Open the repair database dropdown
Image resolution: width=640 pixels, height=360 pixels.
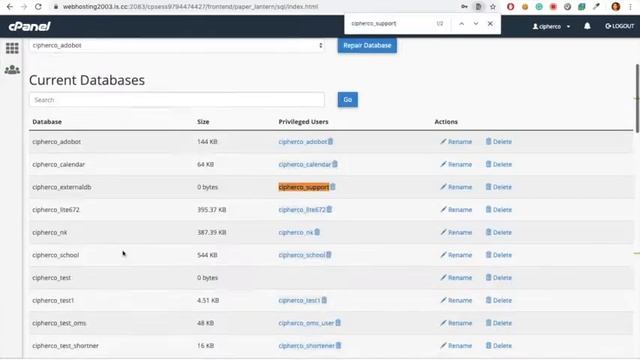click(x=177, y=45)
